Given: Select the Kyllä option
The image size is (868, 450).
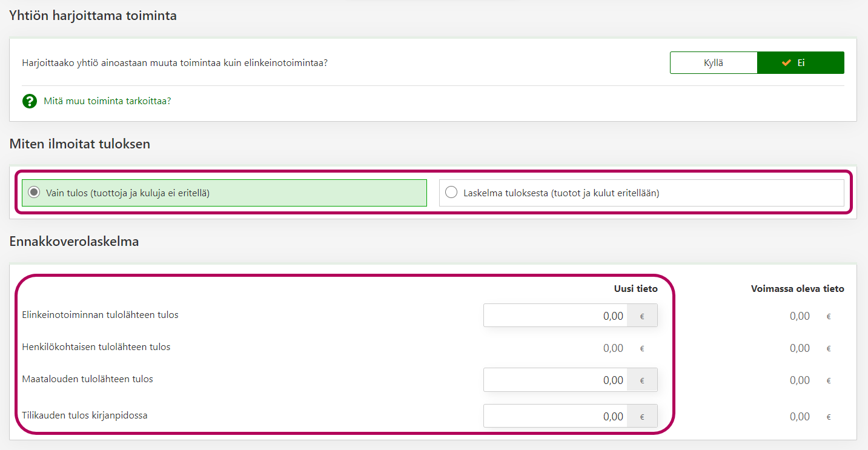Looking at the screenshot, I should click(x=713, y=63).
